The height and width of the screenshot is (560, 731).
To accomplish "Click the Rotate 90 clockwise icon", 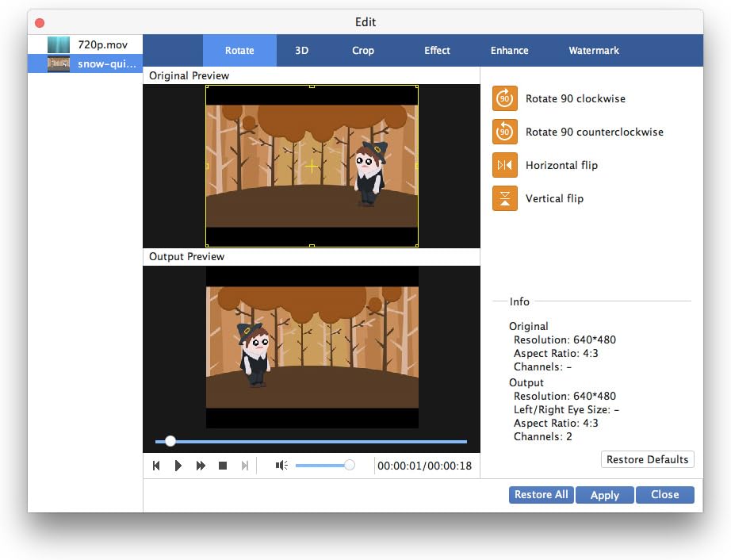I will (x=504, y=99).
